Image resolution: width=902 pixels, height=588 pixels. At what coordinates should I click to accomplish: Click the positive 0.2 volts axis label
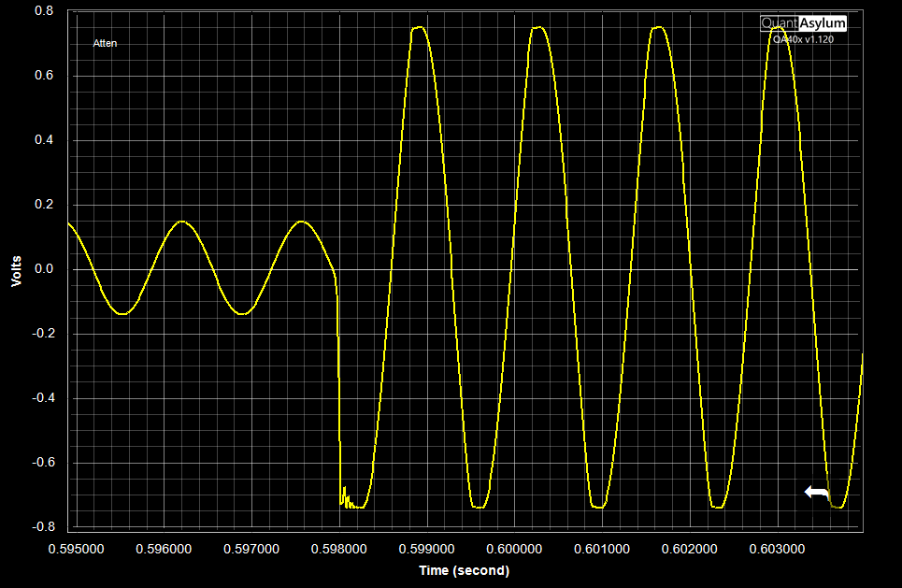(x=44, y=204)
